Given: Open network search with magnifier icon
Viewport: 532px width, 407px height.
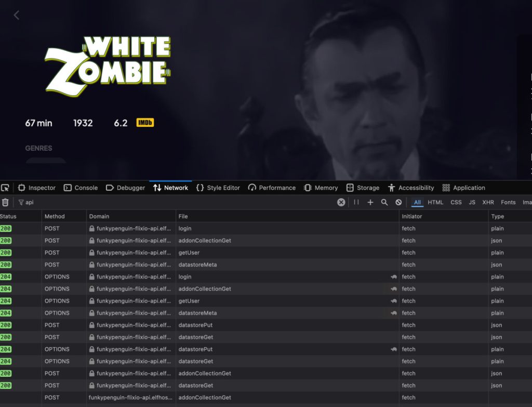Looking at the screenshot, I should pos(384,202).
